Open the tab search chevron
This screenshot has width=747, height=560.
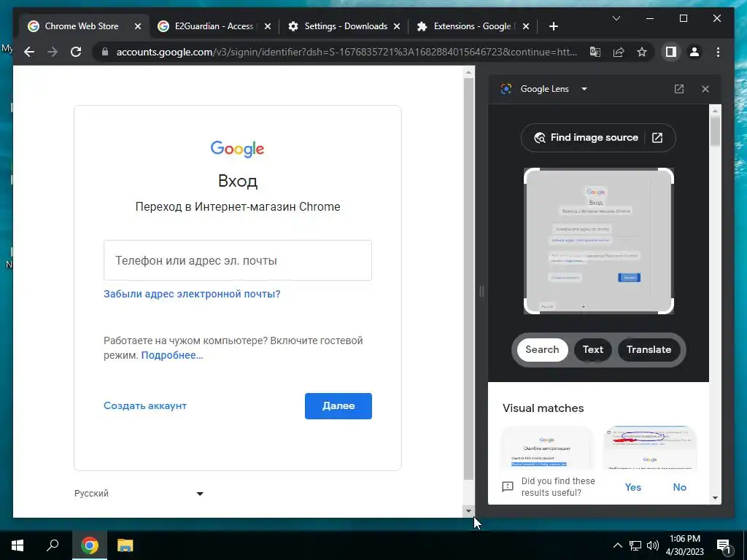616,18
